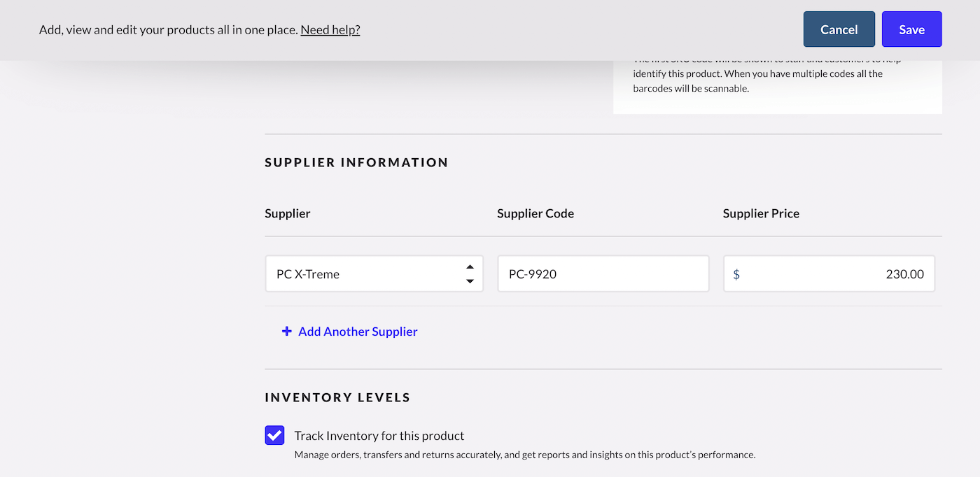
Task: Click the up arrow on the Supplier selector
Action: 470,266
